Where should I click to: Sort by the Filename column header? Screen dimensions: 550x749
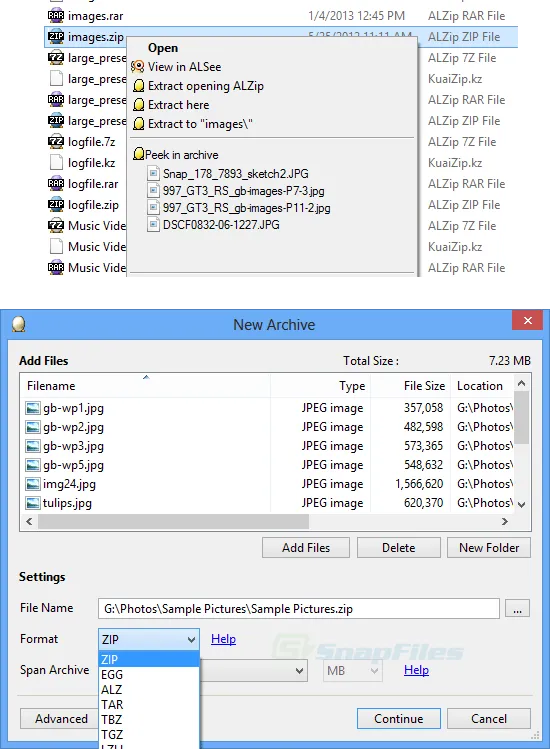coord(145,385)
